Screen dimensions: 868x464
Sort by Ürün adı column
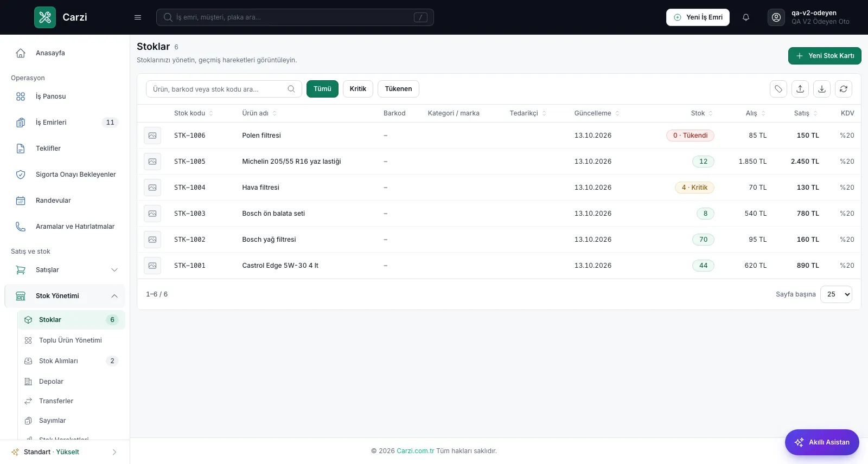(x=259, y=113)
